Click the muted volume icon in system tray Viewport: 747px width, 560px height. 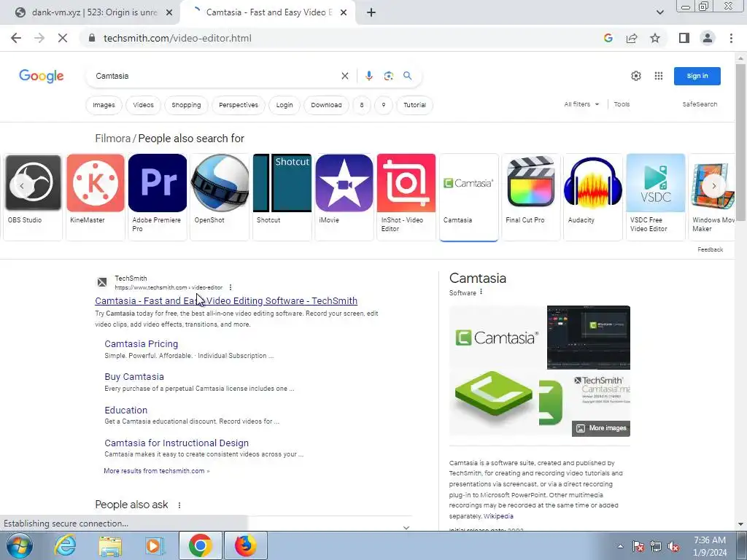[673, 546]
